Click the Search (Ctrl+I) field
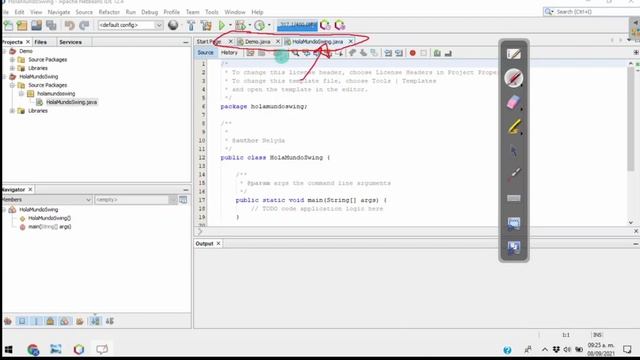The width and height of the screenshot is (640, 360). (592, 12)
